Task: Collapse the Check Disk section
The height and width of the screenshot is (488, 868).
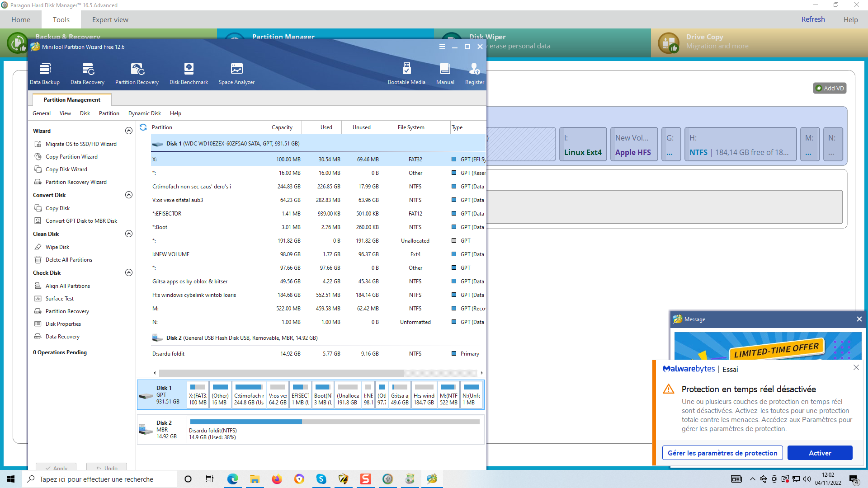Action: pyautogui.click(x=129, y=273)
